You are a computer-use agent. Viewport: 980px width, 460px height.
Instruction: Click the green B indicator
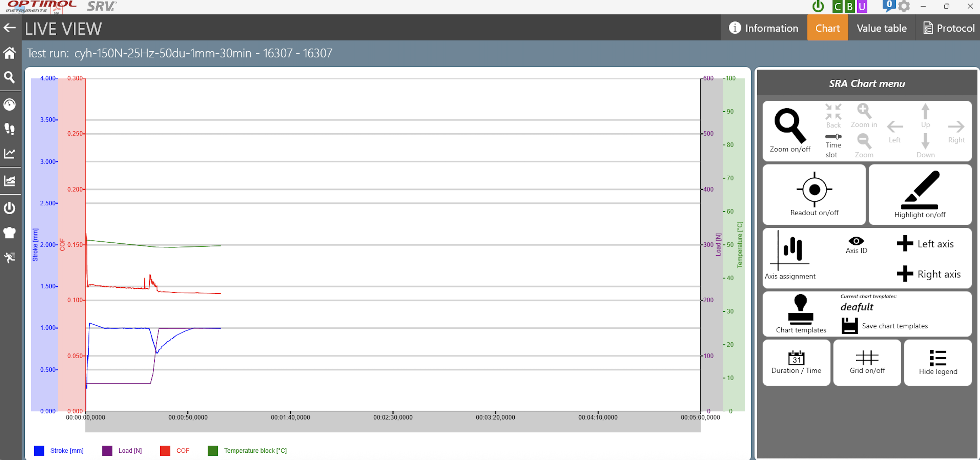850,7
